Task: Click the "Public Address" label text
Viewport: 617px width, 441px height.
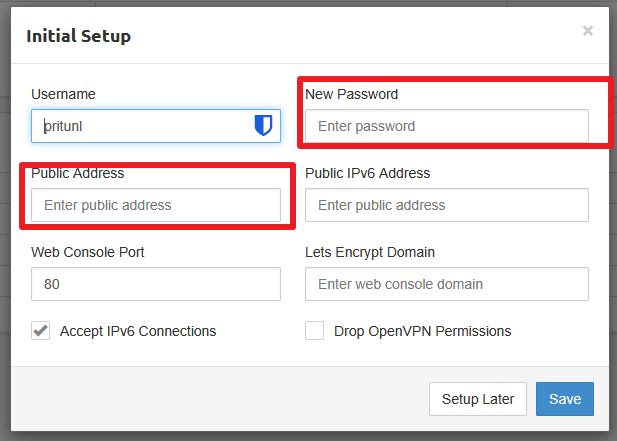Action: point(77,173)
